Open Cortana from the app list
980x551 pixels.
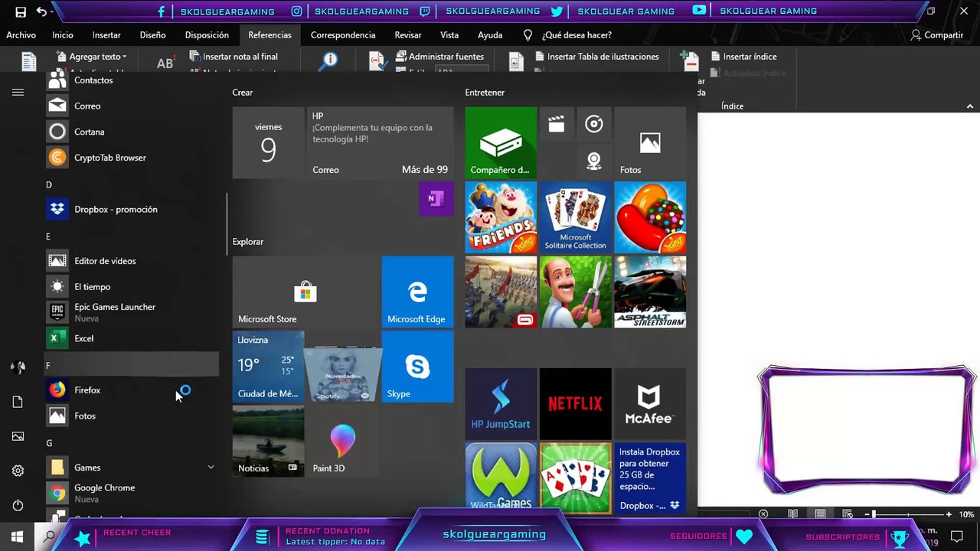point(132,132)
